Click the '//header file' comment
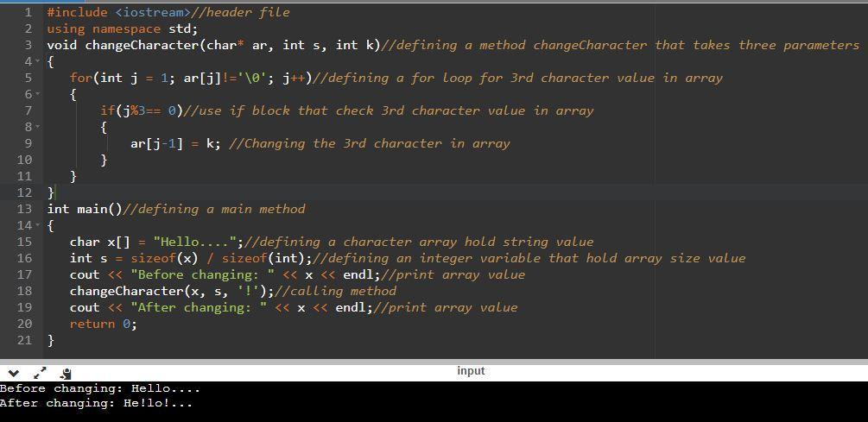 coord(240,12)
